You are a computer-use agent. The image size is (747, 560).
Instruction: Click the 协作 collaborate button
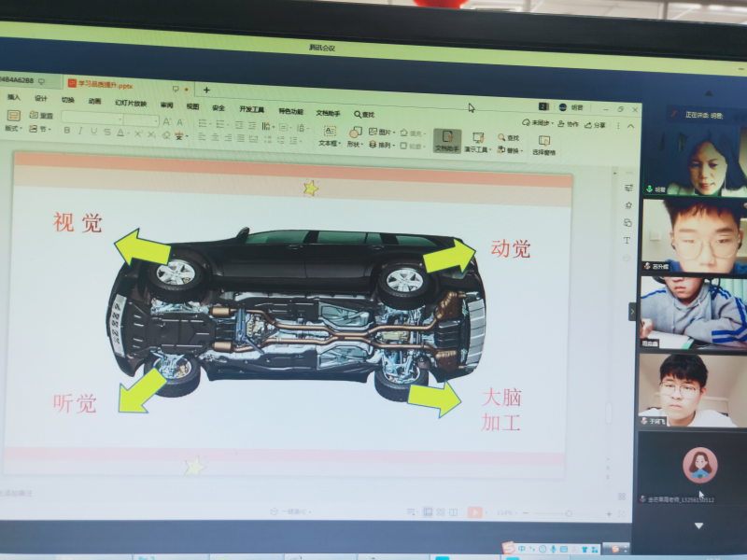(568, 123)
